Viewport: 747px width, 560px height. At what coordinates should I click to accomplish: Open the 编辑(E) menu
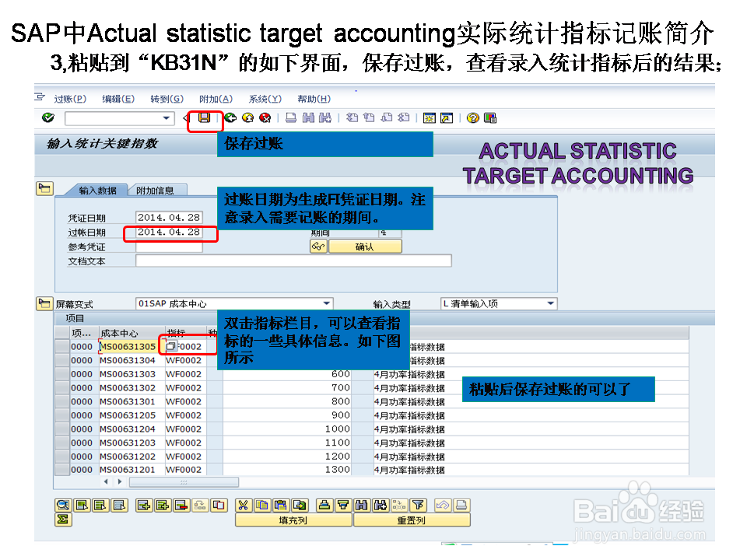point(118,99)
